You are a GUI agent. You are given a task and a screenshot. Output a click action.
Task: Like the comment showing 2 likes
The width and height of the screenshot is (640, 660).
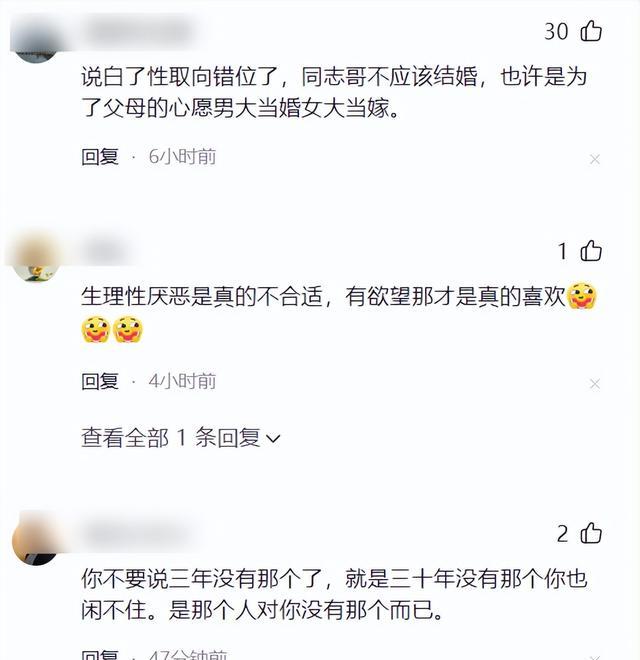click(x=591, y=533)
